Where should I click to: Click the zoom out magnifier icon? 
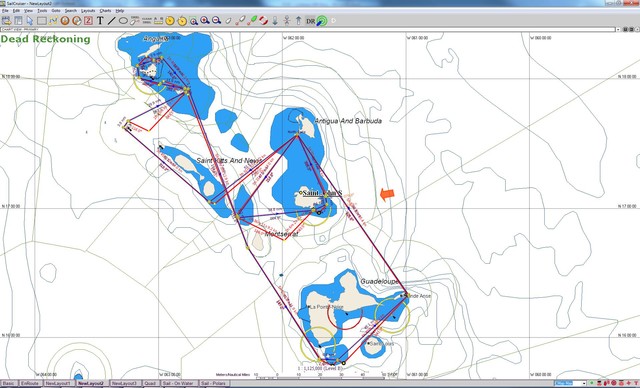(216, 20)
